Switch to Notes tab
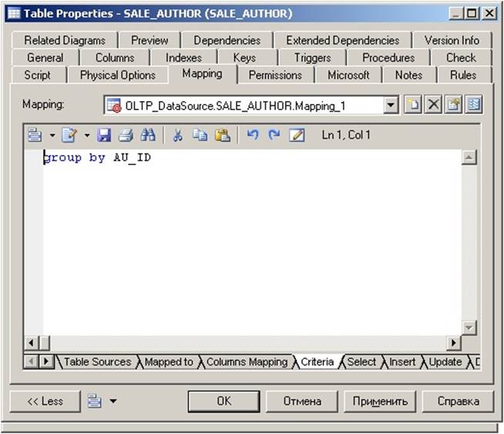This screenshot has width=504, height=434. 409,75
